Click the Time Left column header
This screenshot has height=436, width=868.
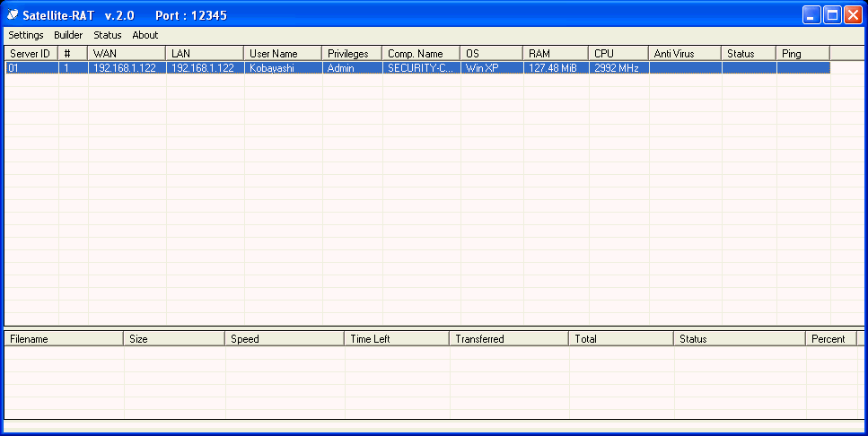pyautogui.click(x=396, y=339)
